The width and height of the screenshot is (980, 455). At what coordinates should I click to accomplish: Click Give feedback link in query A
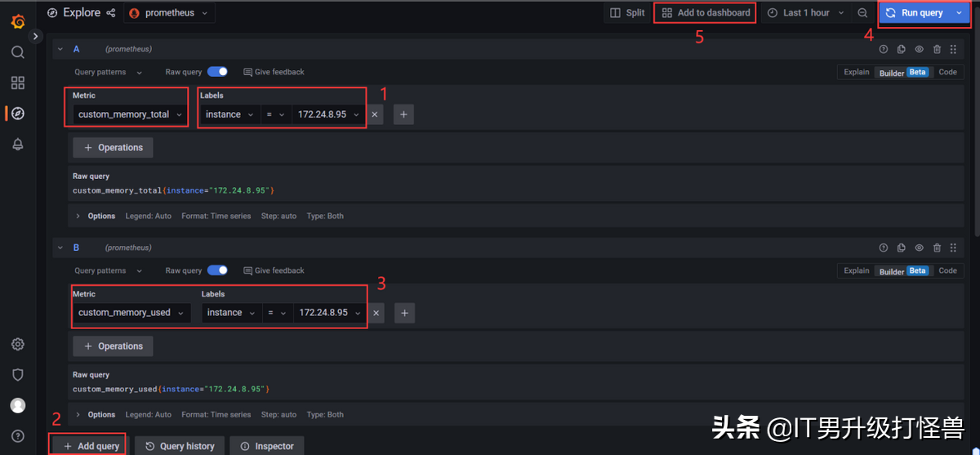point(274,72)
